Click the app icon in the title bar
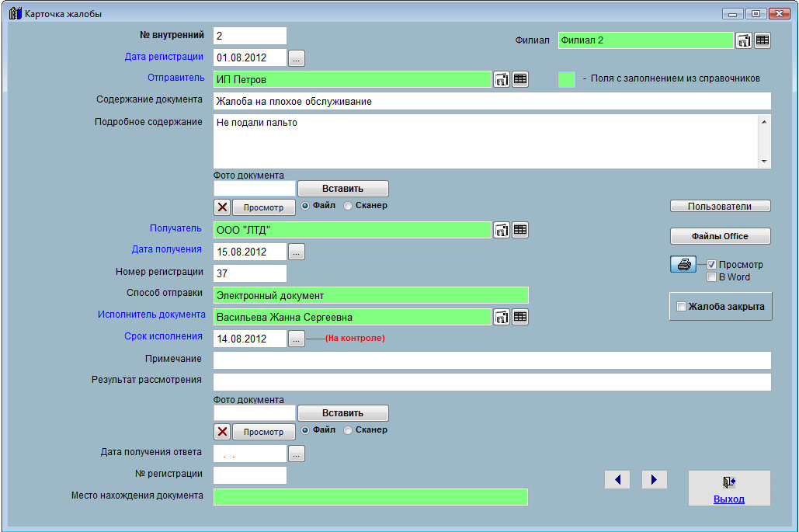 (16, 13)
